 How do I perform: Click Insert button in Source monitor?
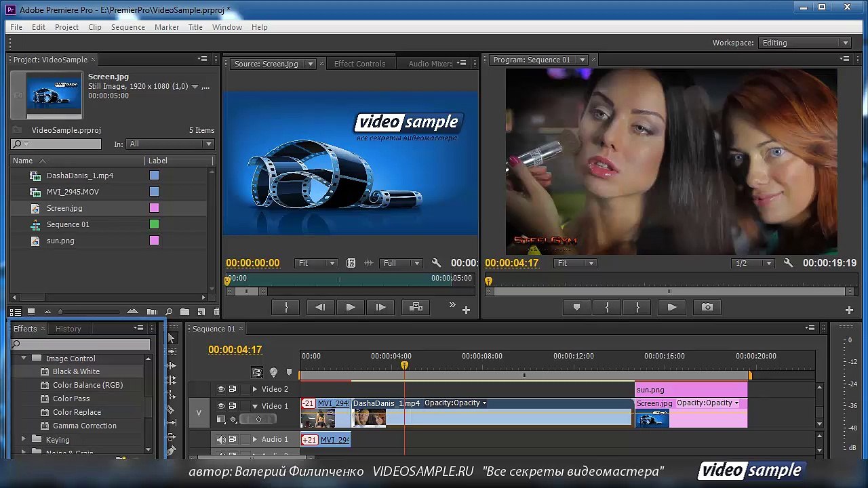pos(416,307)
